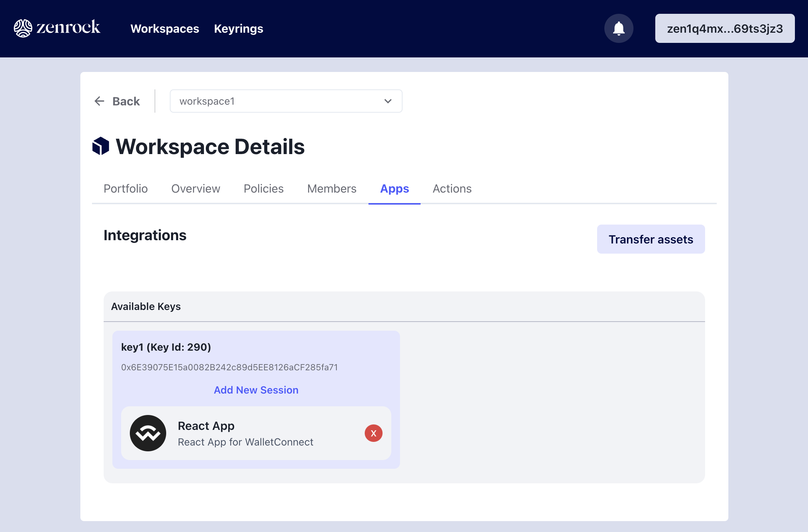The image size is (808, 532).
Task: Switch to the Portfolio tab
Action: click(x=125, y=189)
